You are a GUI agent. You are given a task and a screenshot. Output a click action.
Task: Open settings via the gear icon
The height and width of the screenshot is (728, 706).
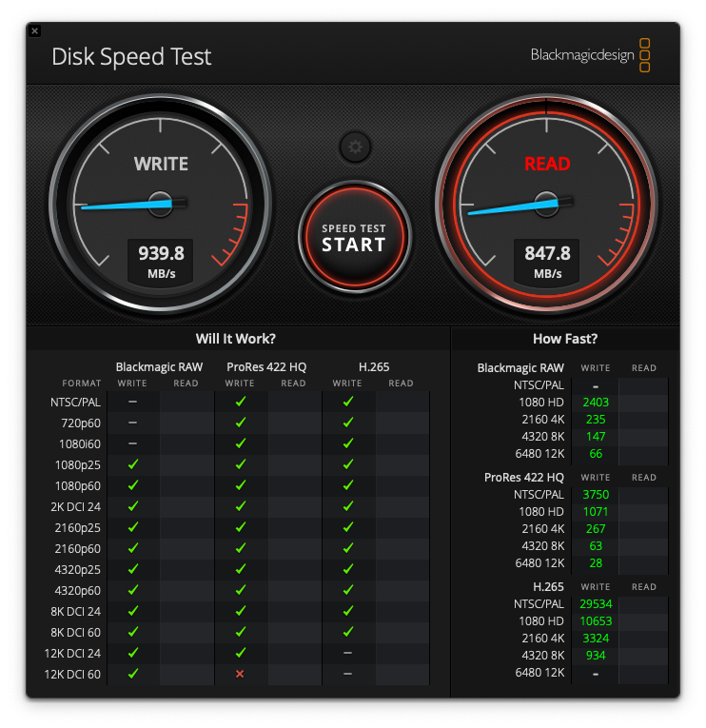pyautogui.click(x=355, y=148)
